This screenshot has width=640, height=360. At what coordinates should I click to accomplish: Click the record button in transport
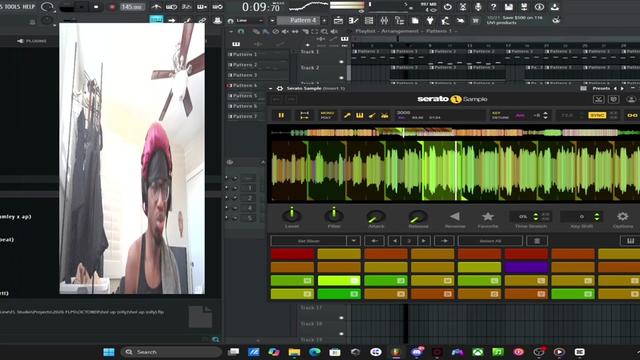112,7
